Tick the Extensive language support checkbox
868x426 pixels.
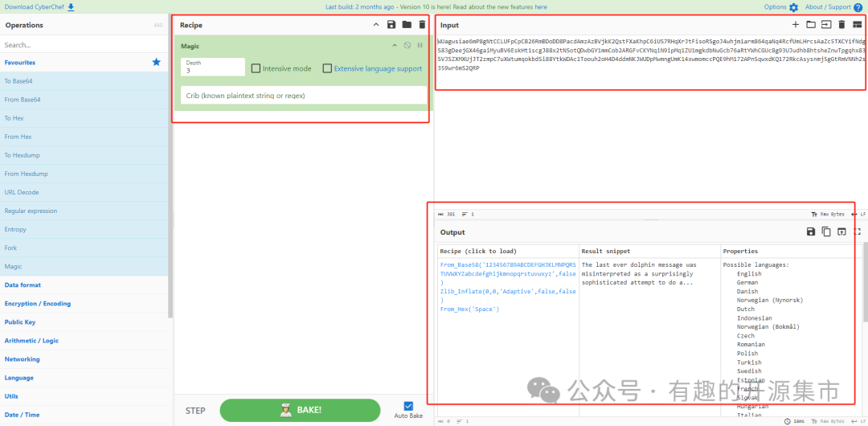(x=327, y=68)
